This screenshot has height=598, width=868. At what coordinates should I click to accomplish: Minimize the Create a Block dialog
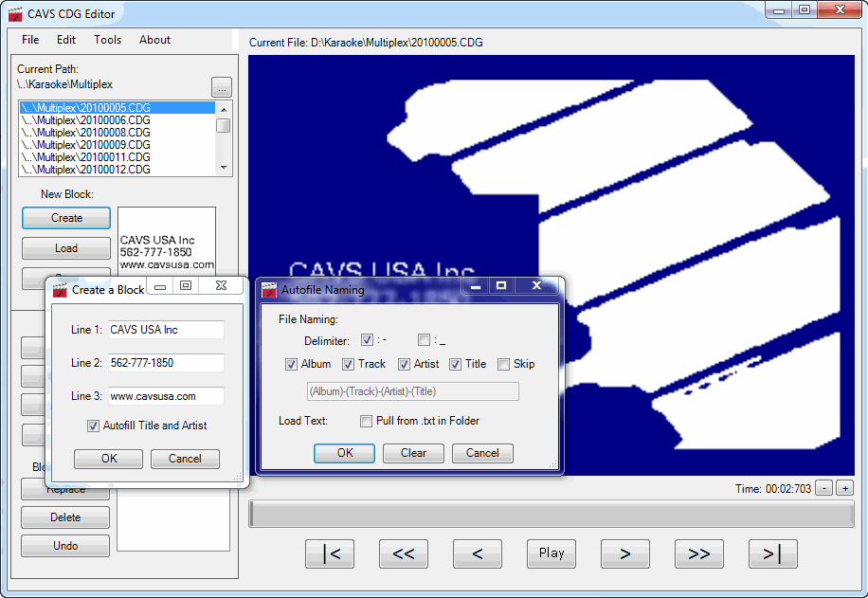[160, 285]
